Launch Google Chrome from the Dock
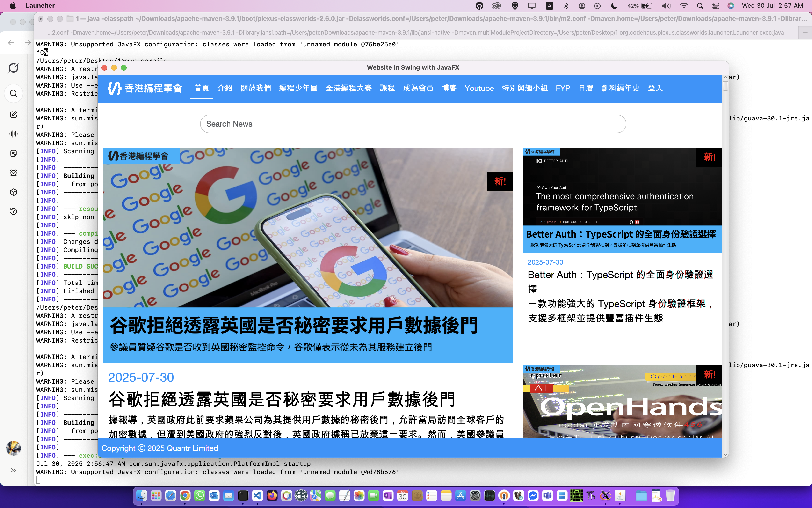Viewport: 812px width, 508px height. (185, 496)
